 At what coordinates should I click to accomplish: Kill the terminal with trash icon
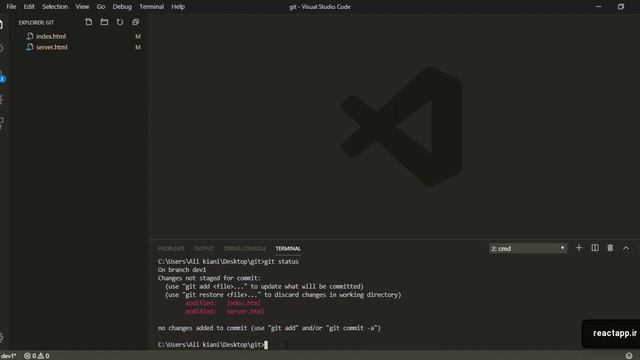(x=610, y=248)
